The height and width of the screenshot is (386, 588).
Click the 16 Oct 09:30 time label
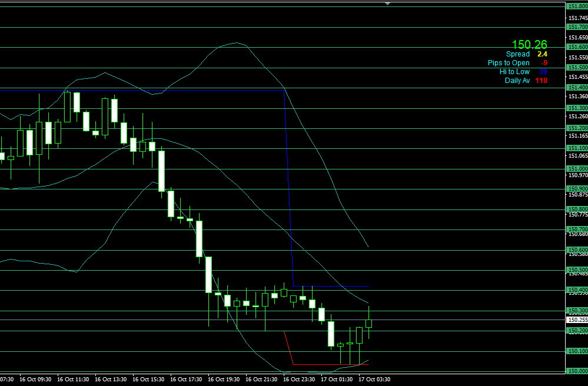[x=35, y=380]
